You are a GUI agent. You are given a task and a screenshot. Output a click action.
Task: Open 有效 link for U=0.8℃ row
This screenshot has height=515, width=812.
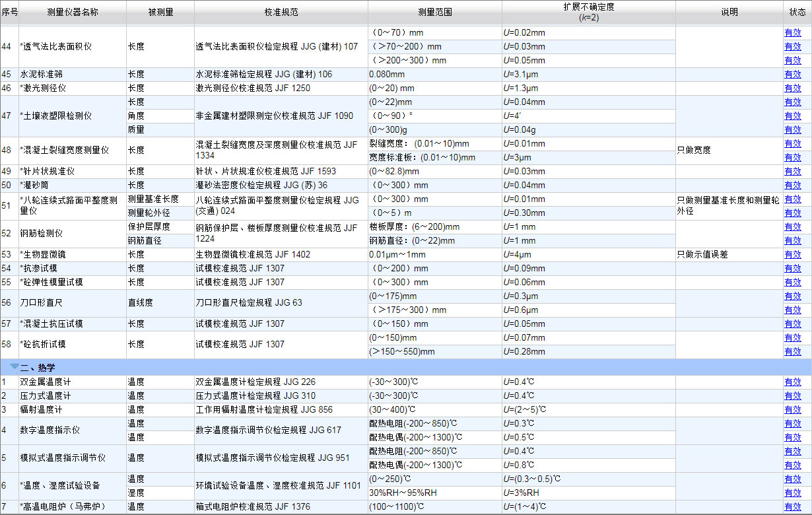tap(792, 465)
